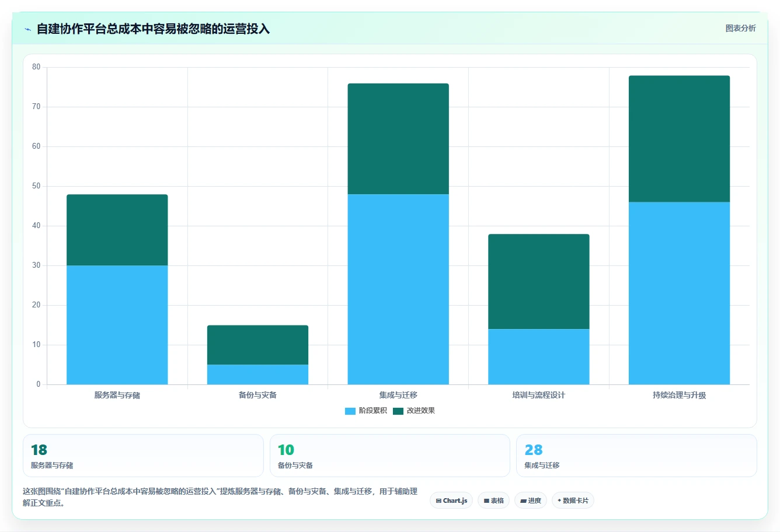Click the y-axis value 80
Screen dimensions: 780x532
tap(36, 67)
